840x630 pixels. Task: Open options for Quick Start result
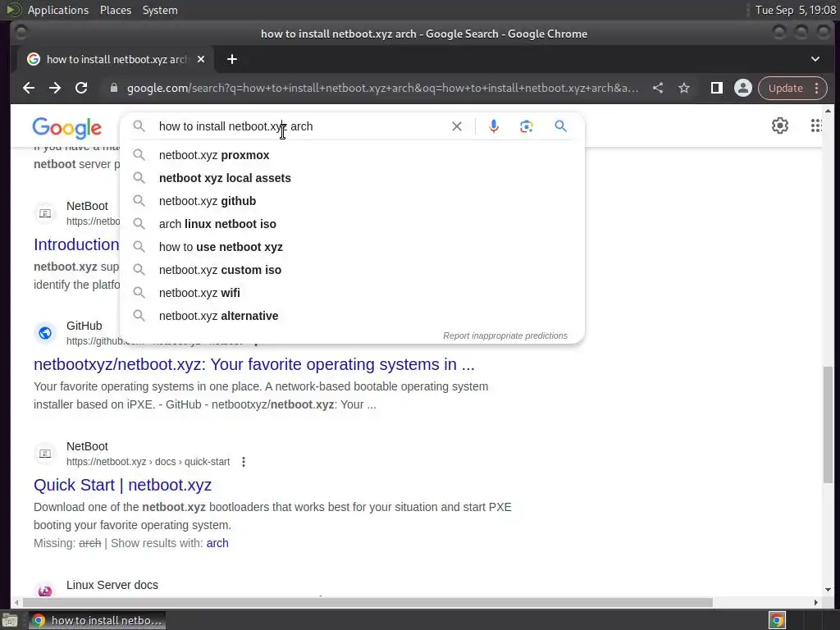(244, 462)
